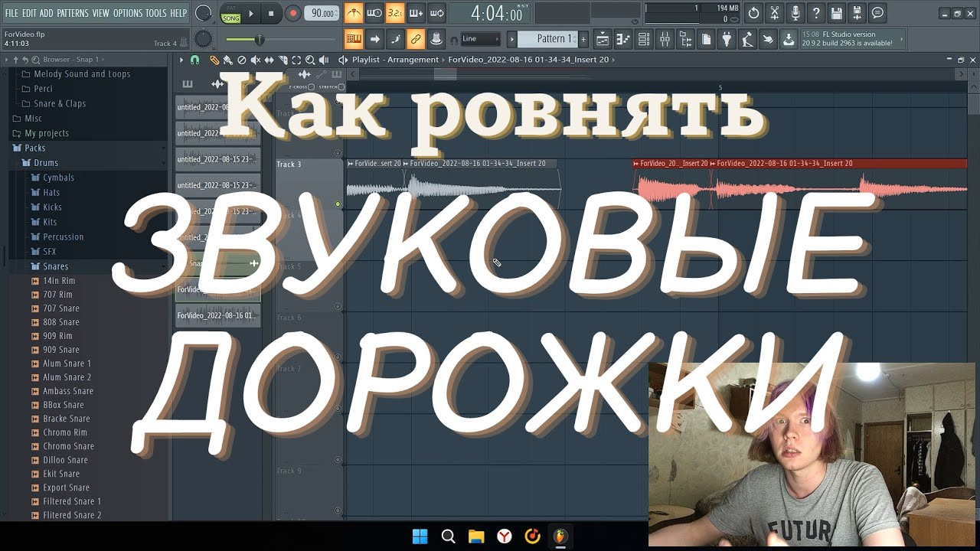Viewport: 980px width, 551px height.
Task: Open the EDIT menu
Action: [29, 13]
